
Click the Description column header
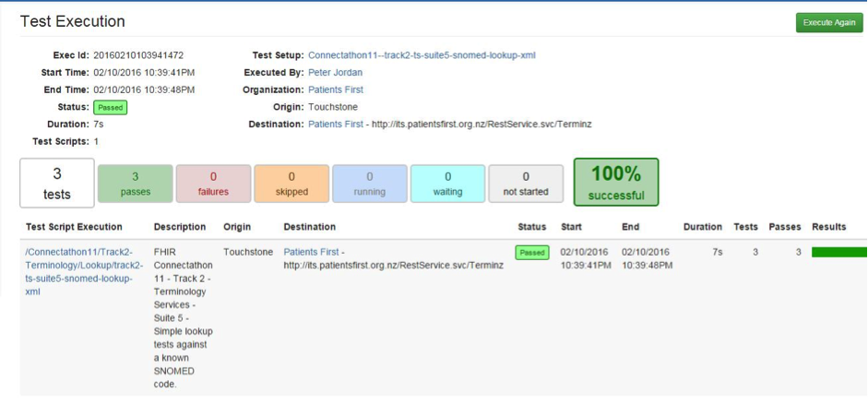tap(180, 227)
